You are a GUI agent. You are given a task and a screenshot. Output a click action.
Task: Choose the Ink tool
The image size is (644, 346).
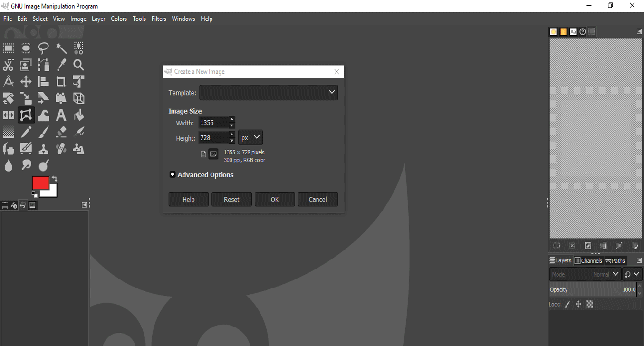coord(9,149)
